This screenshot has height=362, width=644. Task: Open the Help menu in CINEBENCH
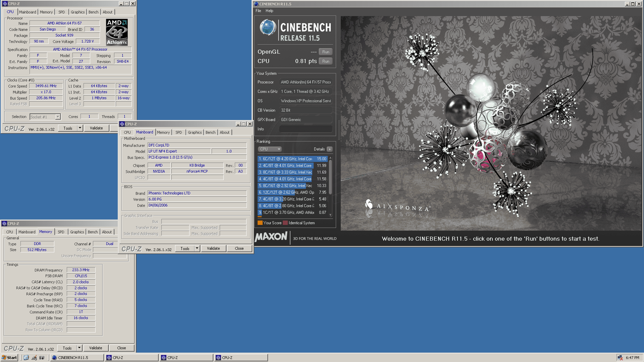(269, 11)
